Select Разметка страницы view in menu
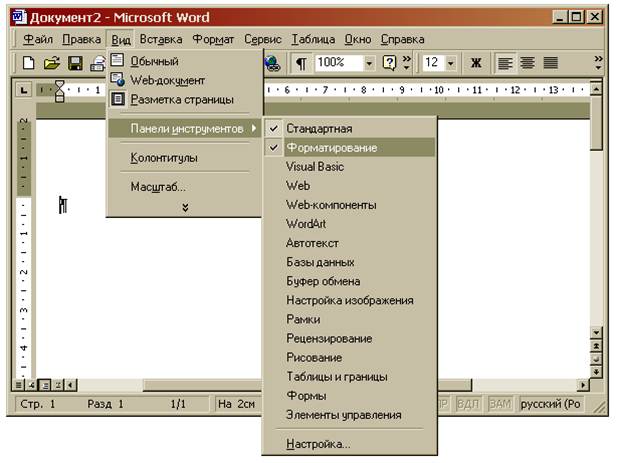The height and width of the screenshot is (463, 618). pyautogui.click(x=184, y=99)
